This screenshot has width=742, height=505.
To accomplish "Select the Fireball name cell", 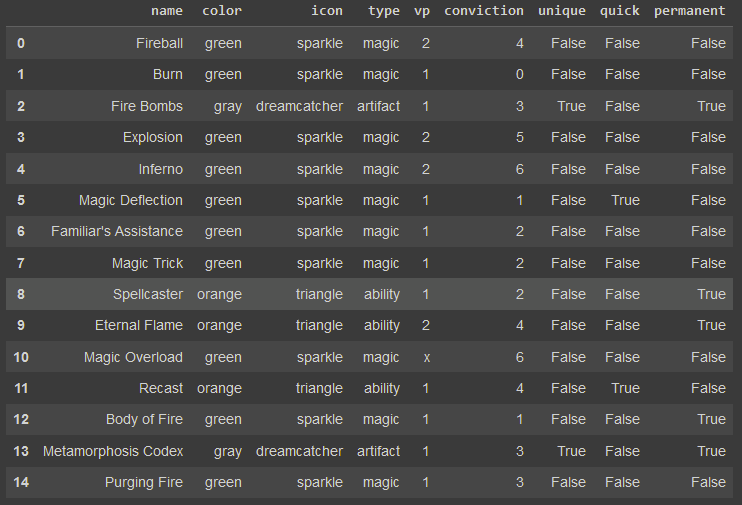I will [x=159, y=43].
